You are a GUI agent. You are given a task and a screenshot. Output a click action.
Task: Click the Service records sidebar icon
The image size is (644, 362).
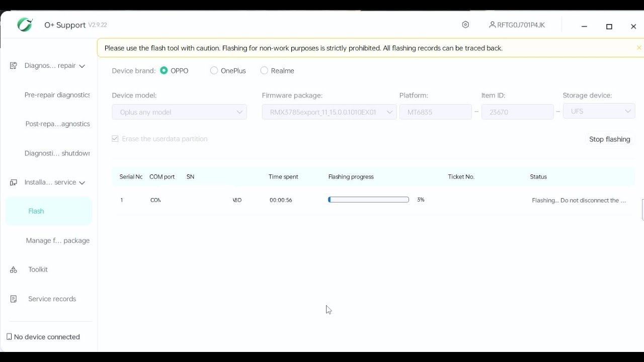click(x=14, y=299)
